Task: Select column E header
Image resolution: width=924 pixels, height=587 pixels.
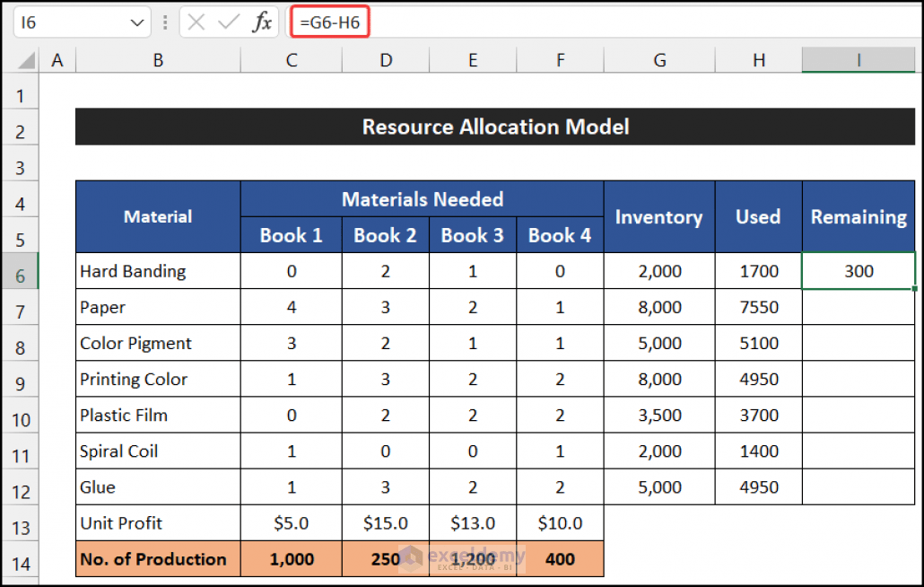Action: click(x=473, y=60)
